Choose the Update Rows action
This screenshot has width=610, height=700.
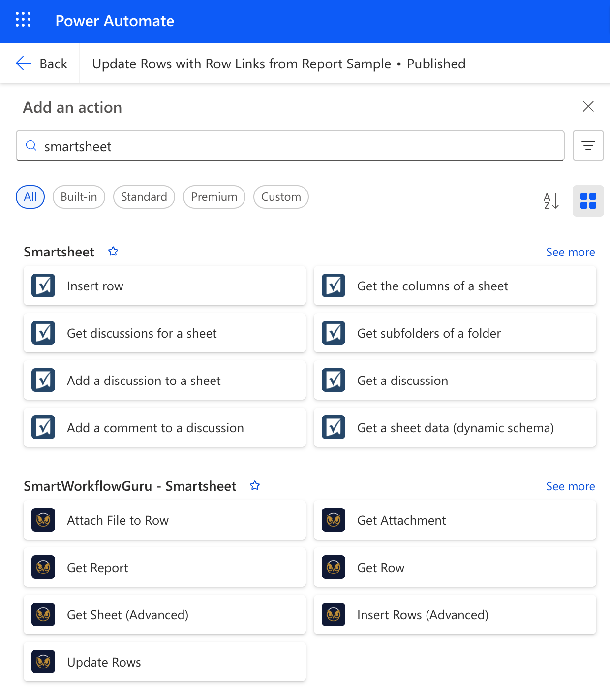click(x=165, y=662)
